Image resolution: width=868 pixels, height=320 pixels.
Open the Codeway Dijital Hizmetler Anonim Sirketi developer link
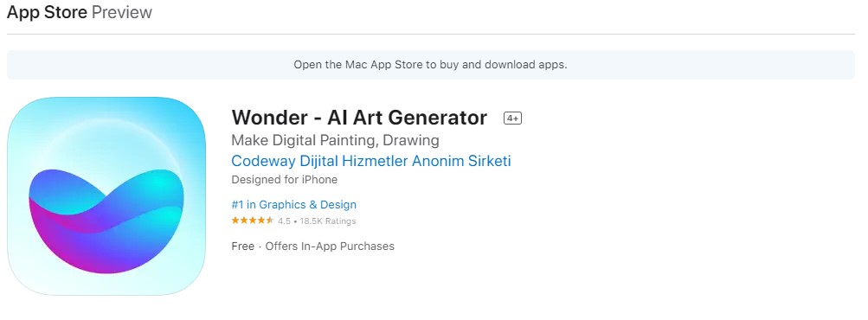click(x=371, y=161)
